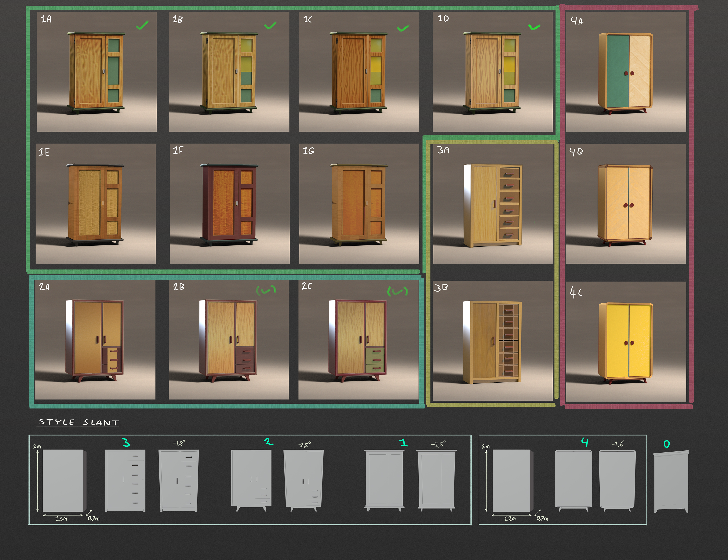Click the -1,6° slant angle text
728x560 pixels.
618,444
